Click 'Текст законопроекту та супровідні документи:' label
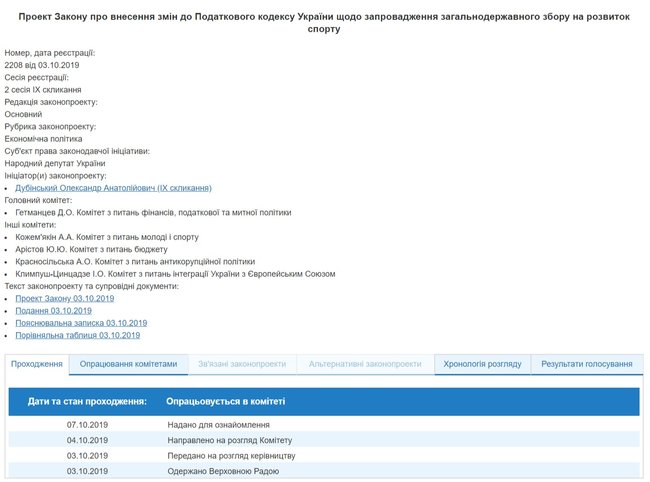650x482 pixels. (92, 286)
